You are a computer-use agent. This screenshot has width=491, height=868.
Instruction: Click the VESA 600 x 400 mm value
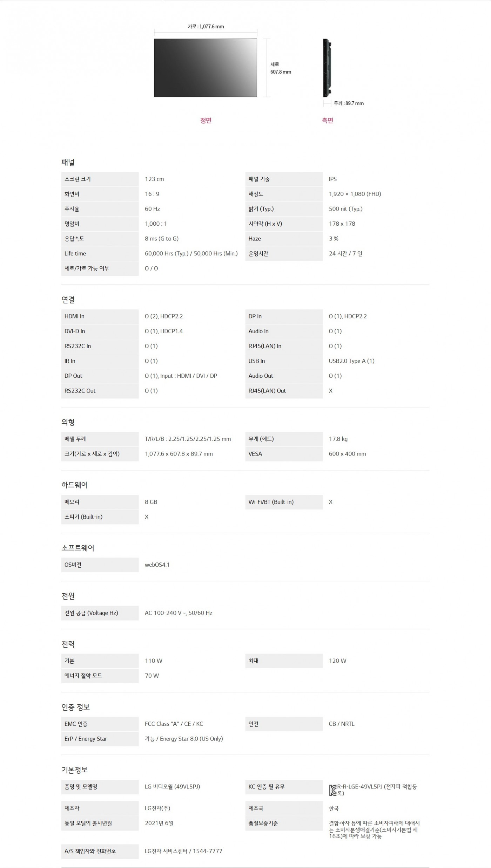pyautogui.click(x=347, y=454)
